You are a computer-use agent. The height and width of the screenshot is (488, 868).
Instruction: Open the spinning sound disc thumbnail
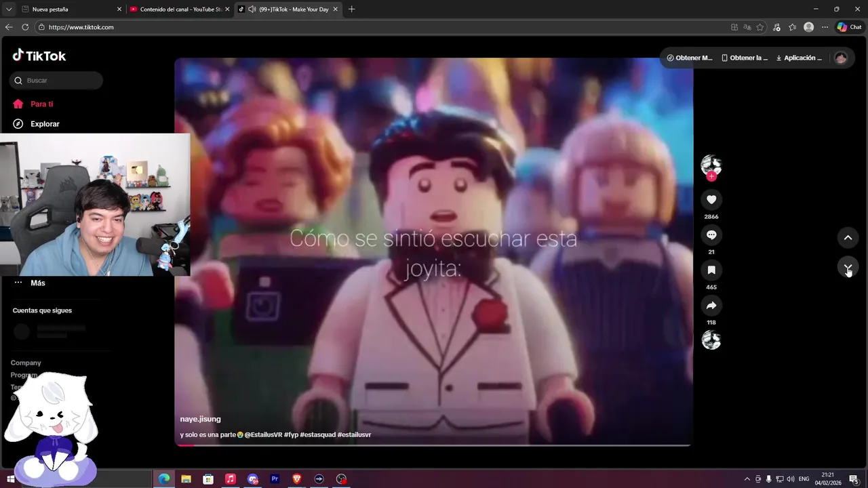(711, 340)
